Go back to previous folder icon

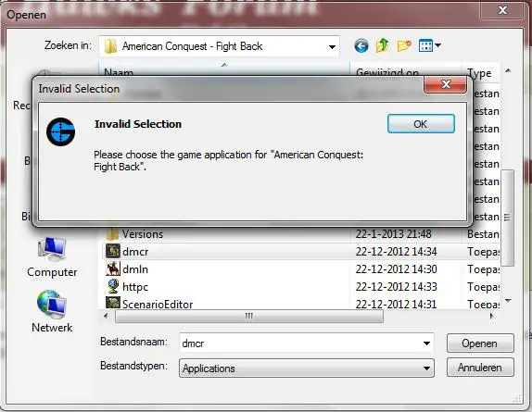pyautogui.click(x=361, y=45)
